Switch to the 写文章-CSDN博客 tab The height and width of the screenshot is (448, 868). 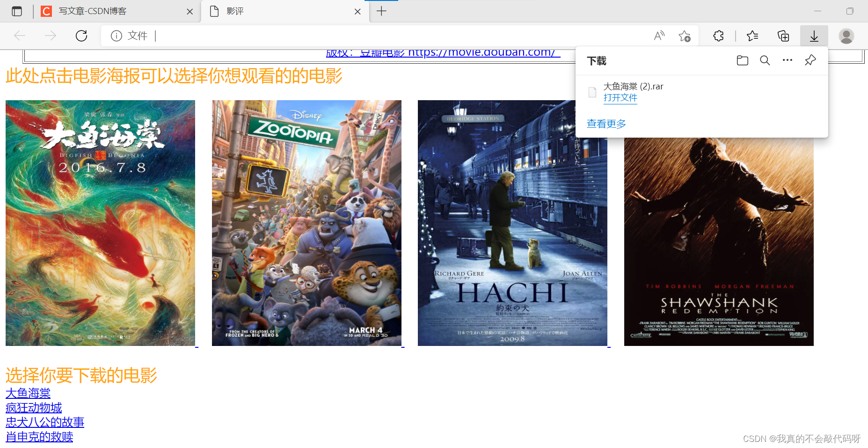coord(117,11)
